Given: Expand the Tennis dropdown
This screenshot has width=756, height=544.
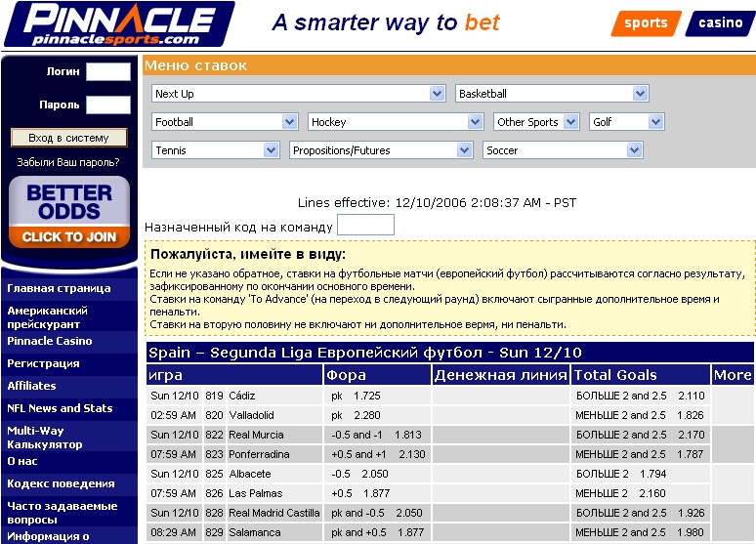Looking at the screenshot, I should tap(216, 150).
